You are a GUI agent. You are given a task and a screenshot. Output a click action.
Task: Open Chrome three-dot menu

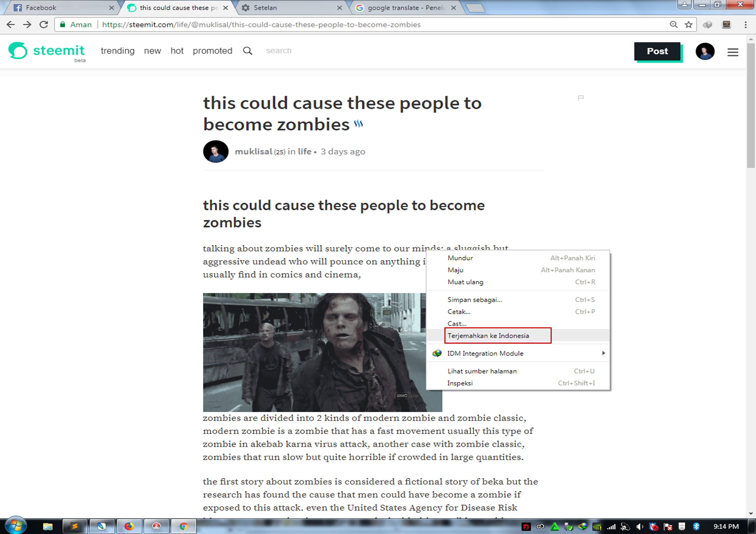(x=745, y=25)
